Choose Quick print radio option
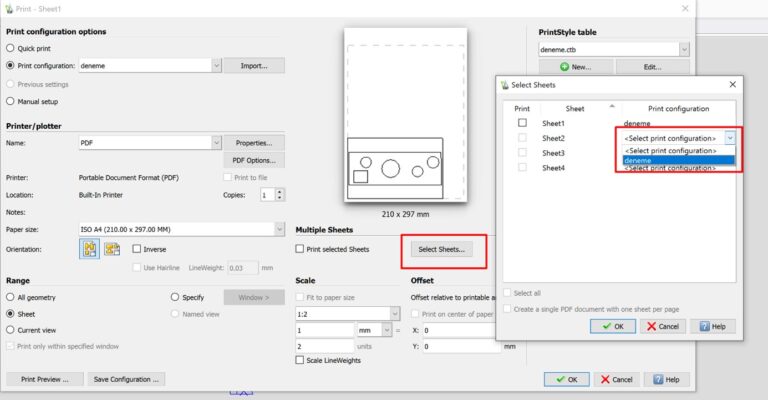 (x=11, y=47)
